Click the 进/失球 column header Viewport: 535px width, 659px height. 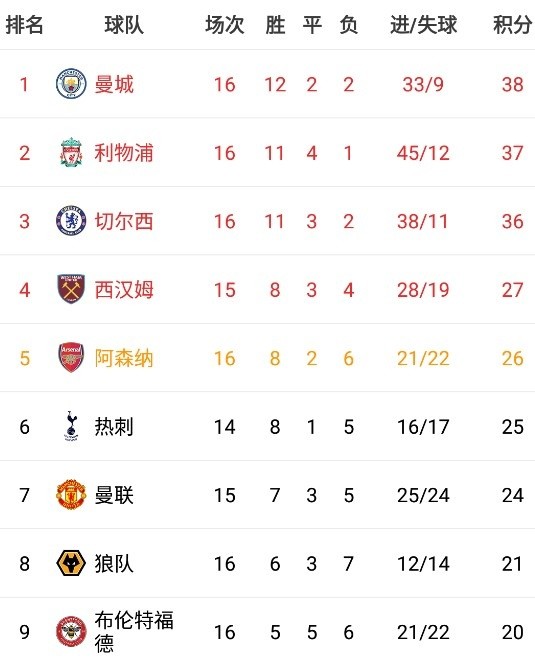(x=423, y=25)
